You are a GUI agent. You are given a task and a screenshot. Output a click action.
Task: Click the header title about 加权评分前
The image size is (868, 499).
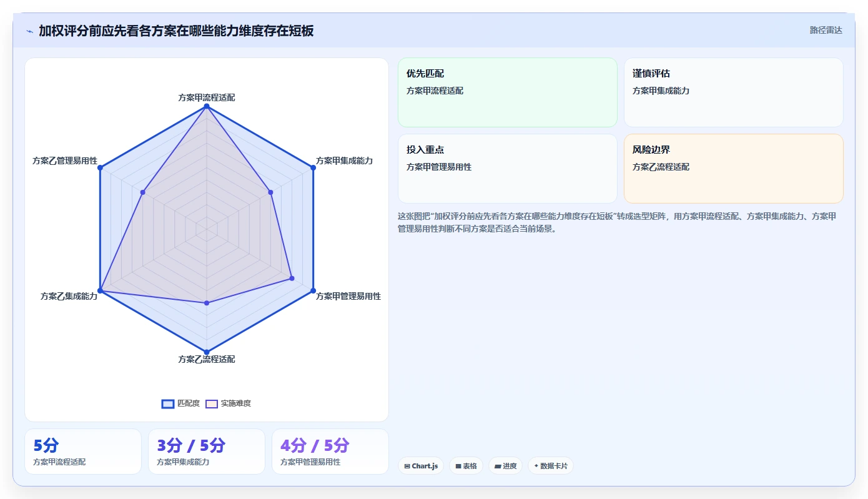pyautogui.click(x=176, y=31)
